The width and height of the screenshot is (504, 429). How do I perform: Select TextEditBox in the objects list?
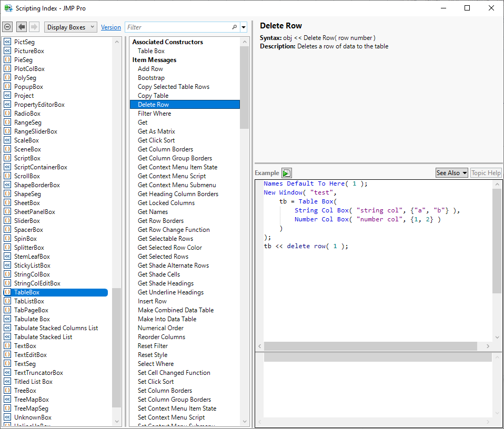point(31,355)
